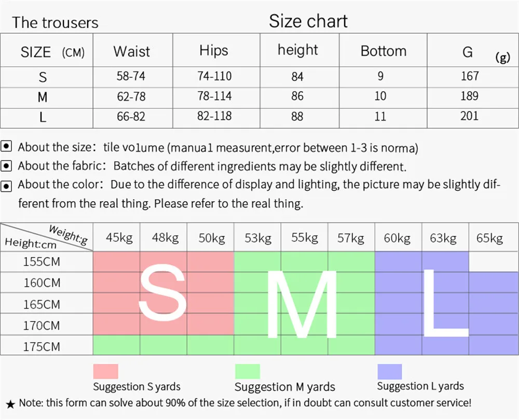Select the 175CM height row label
519x420 pixels.
42,346
